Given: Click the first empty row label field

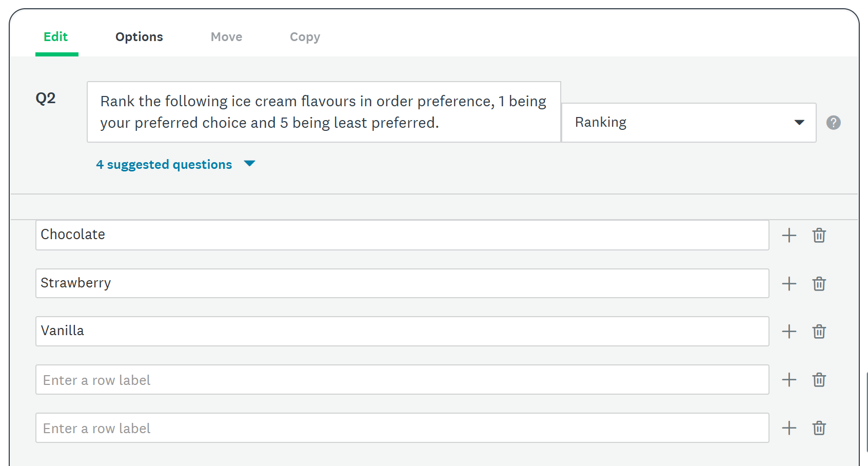Looking at the screenshot, I should (402, 380).
